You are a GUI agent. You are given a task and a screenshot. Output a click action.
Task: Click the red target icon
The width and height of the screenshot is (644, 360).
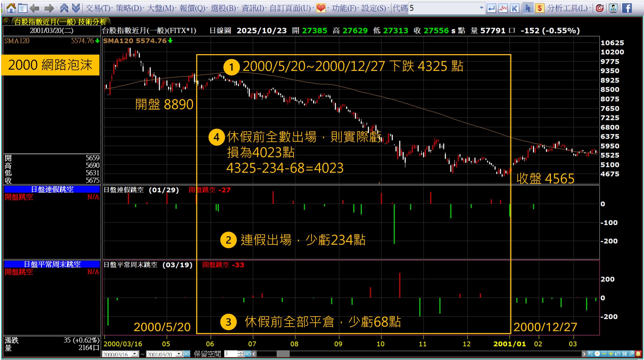coord(599,8)
